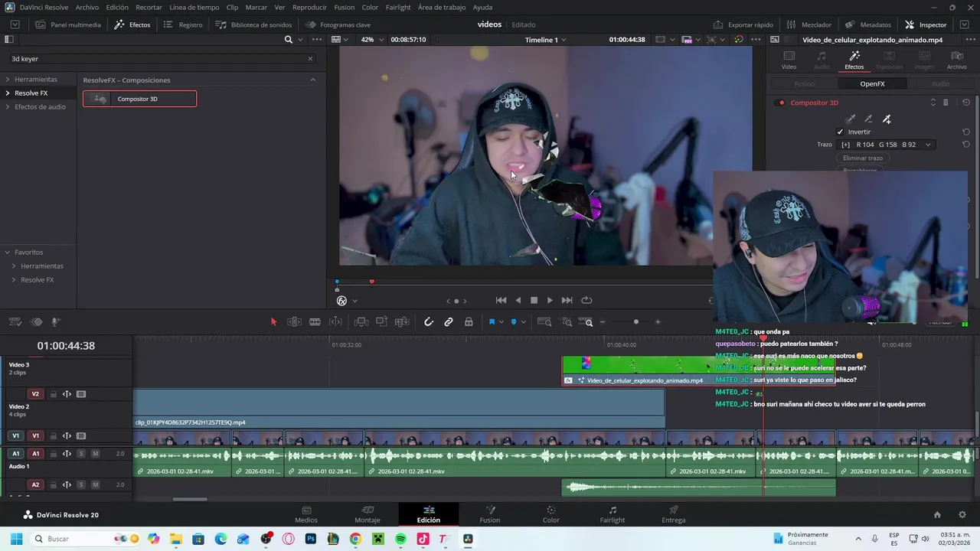Stop playback in viewer
The image size is (980, 551).
tap(534, 301)
